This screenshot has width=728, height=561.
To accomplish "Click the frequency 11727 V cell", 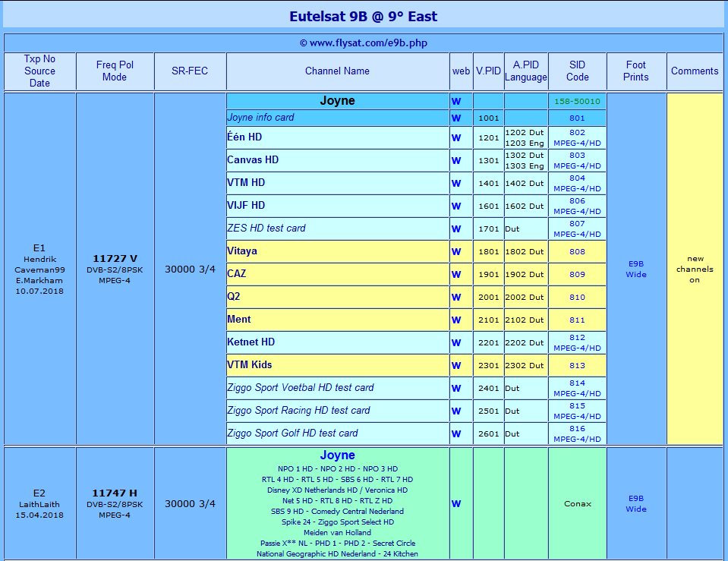I will (115, 269).
